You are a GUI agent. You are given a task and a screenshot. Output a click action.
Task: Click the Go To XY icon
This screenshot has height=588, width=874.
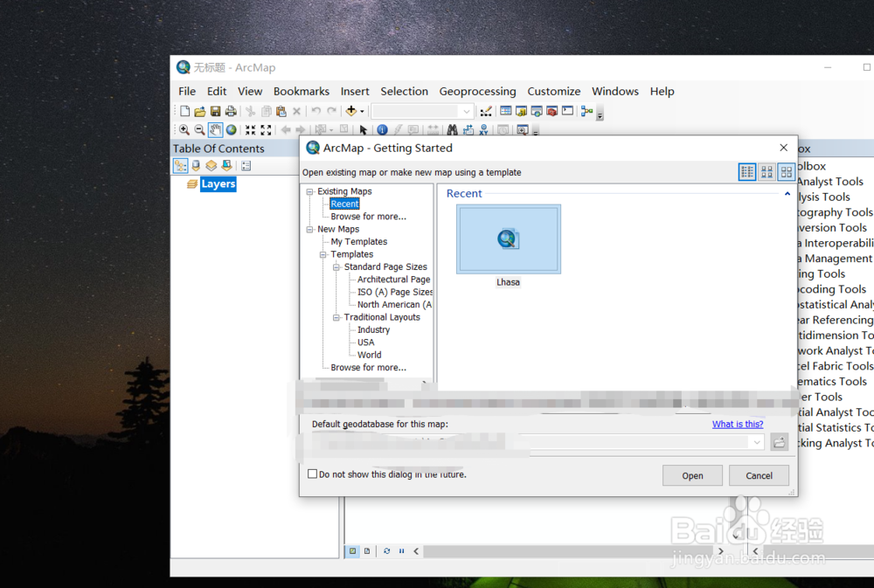(x=483, y=130)
